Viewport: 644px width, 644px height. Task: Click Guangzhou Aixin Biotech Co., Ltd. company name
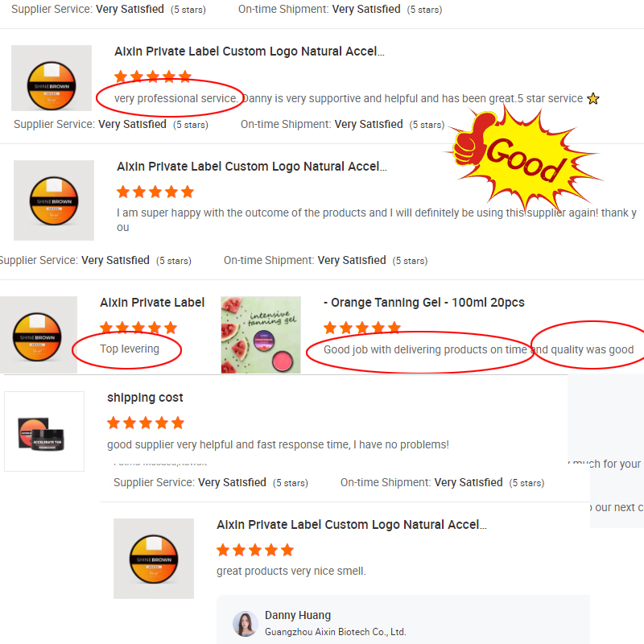(x=335, y=632)
